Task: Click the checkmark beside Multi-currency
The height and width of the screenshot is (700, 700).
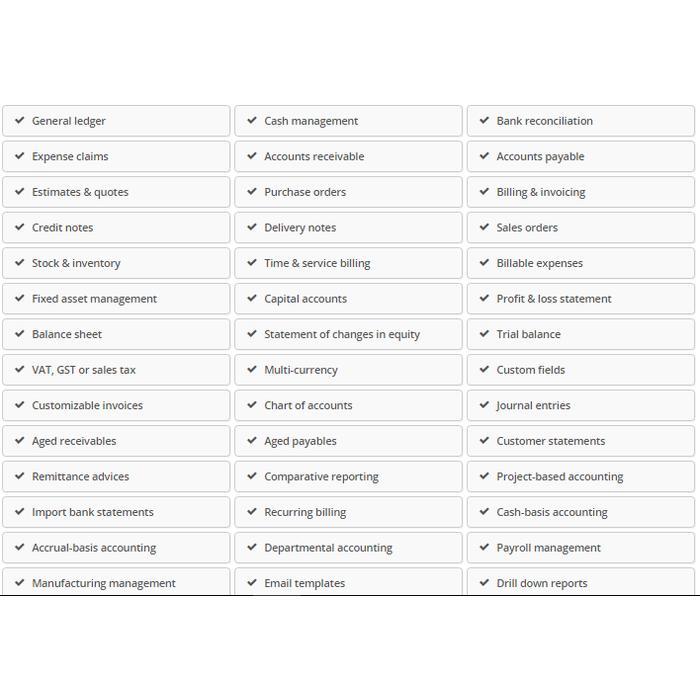Action: point(252,369)
